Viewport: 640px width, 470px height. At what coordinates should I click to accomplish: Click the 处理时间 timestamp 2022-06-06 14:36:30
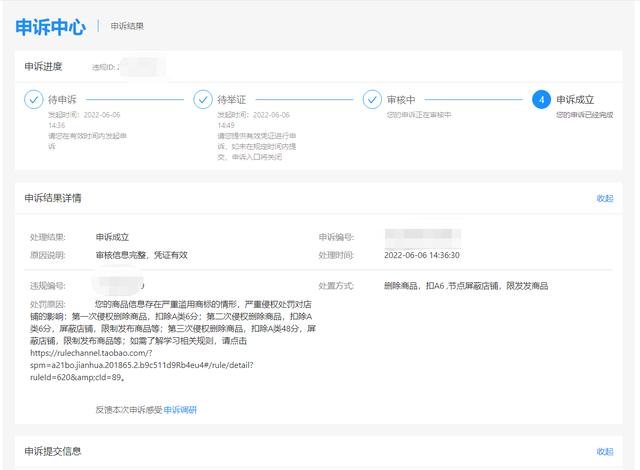(x=422, y=255)
